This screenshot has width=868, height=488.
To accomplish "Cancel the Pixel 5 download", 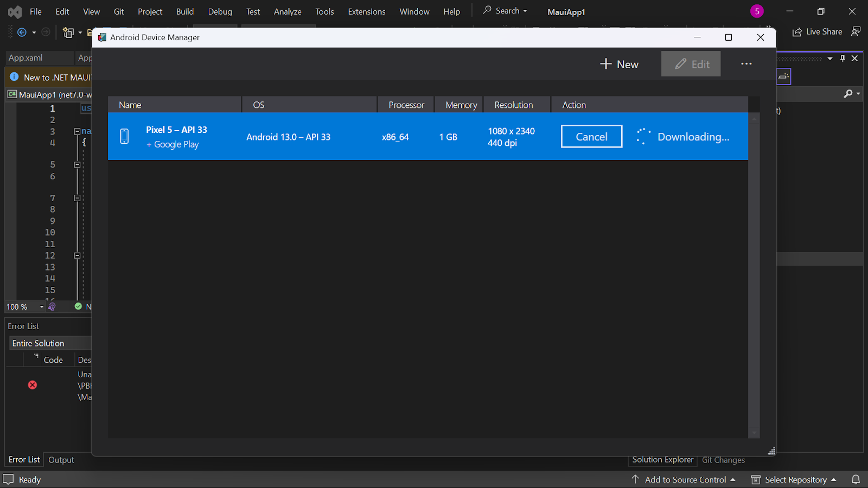I will coord(591,137).
